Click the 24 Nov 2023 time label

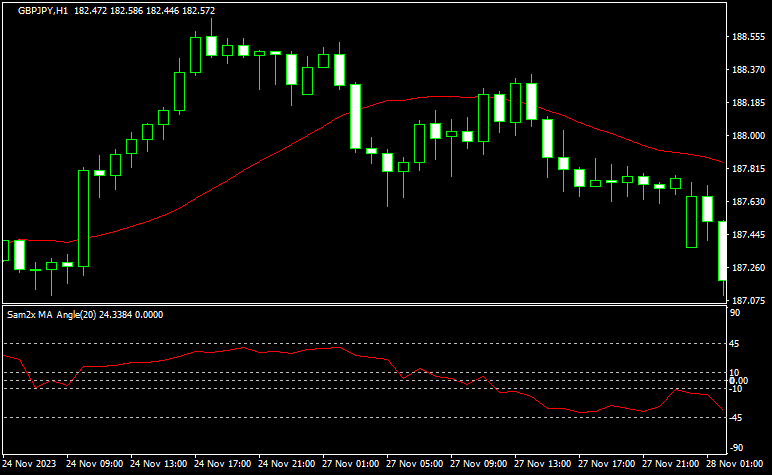click(x=29, y=464)
